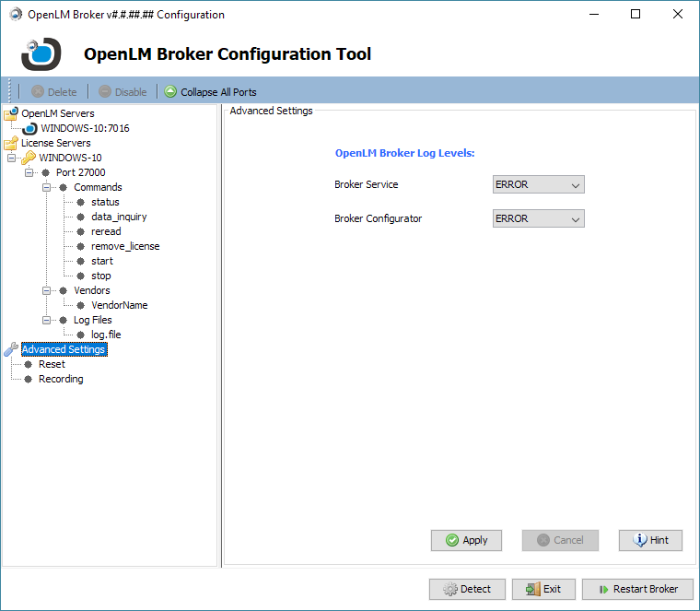This screenshot has width=700, height=611.
Task: Open the Hint button
Action: [x=650, y=540]
